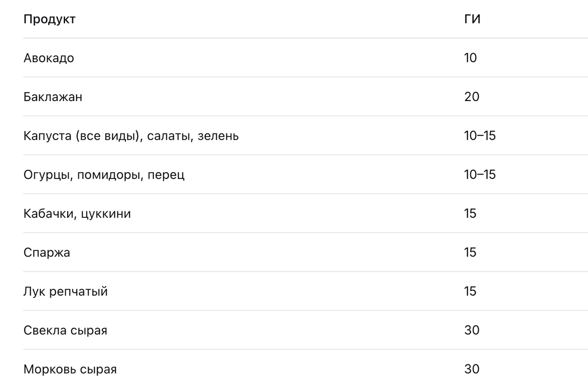Select the Баклажан product cell
Image resolution: width=588 pixels, height=384 pixels.
pyautogui.click(x=53, y=97)
